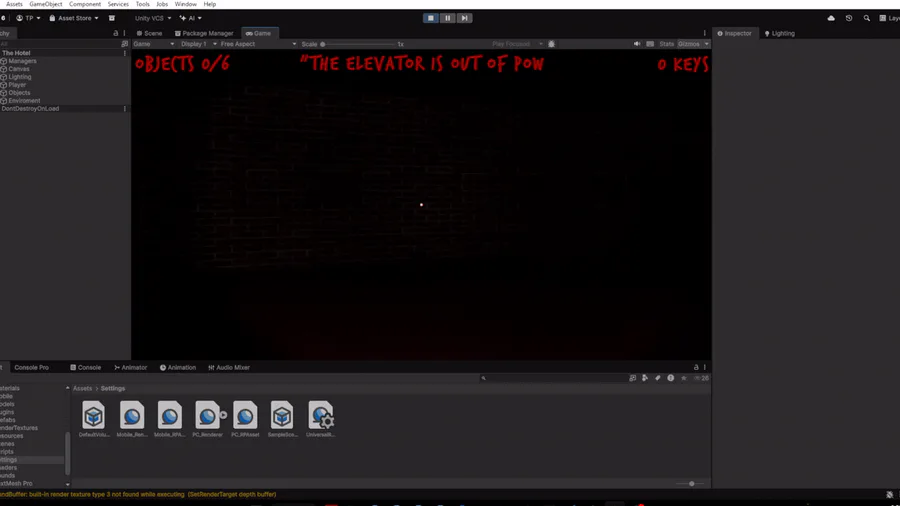Open the Component menu
The image size is (900, 506).
(x=85, y=4)
